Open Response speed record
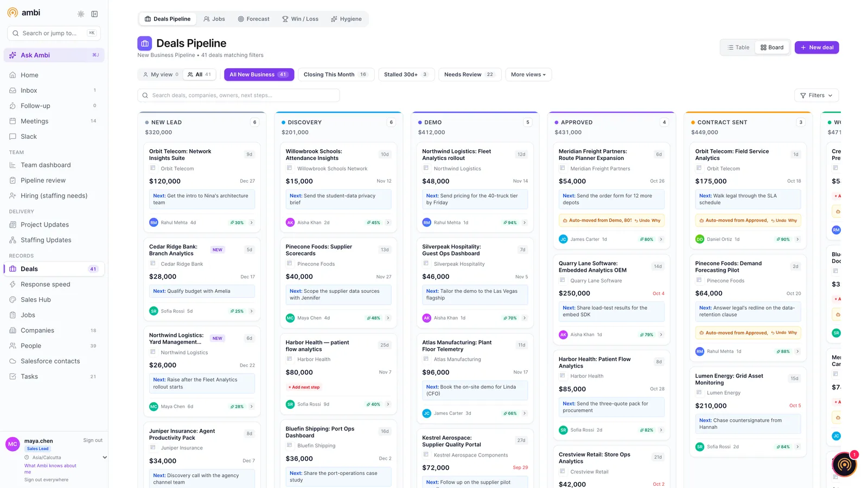Screen dimensions: 868x488 coord(54,284)
